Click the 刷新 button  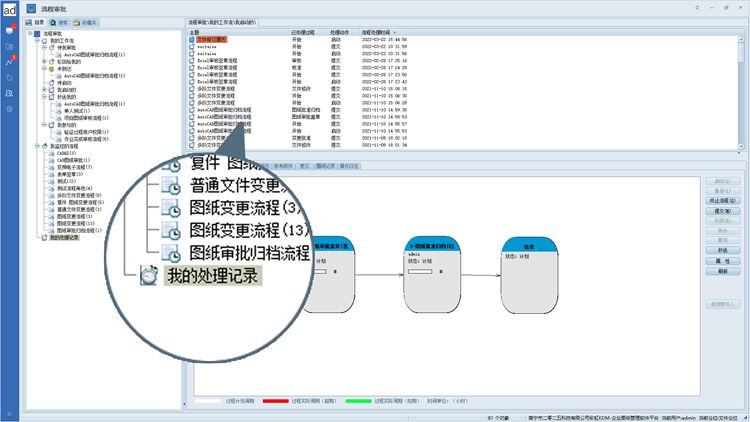(722, 270)
